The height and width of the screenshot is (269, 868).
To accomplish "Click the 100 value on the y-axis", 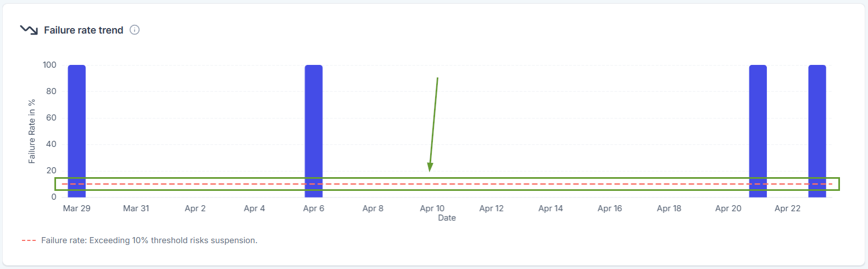I will [x=49, y=65].
